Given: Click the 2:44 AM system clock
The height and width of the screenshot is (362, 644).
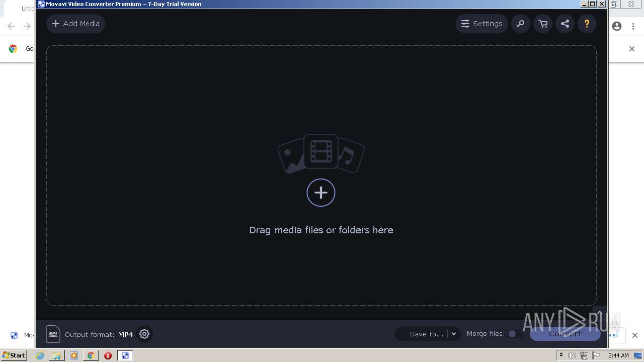Looking at the screenshot, I should point(618,355).
